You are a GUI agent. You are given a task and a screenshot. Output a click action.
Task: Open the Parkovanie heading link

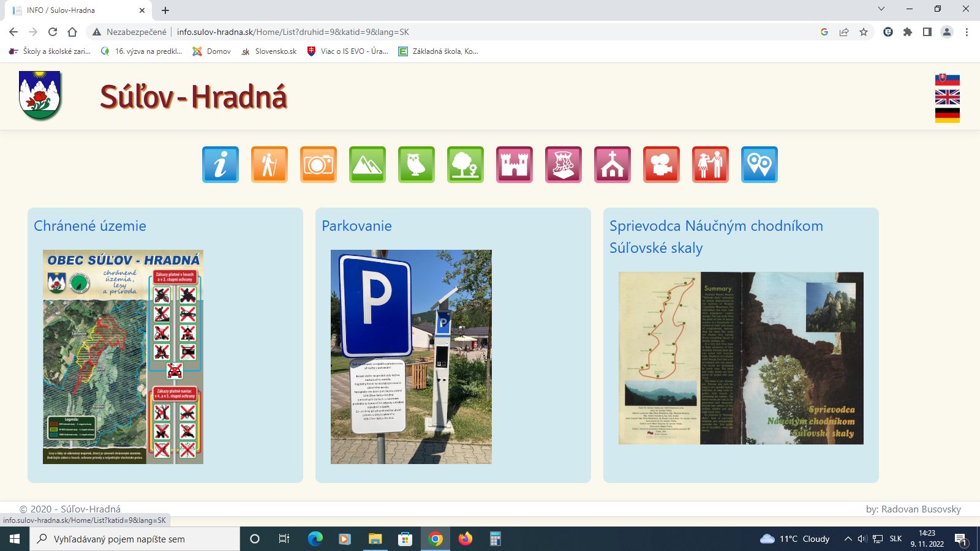click(x=356, y=226)
